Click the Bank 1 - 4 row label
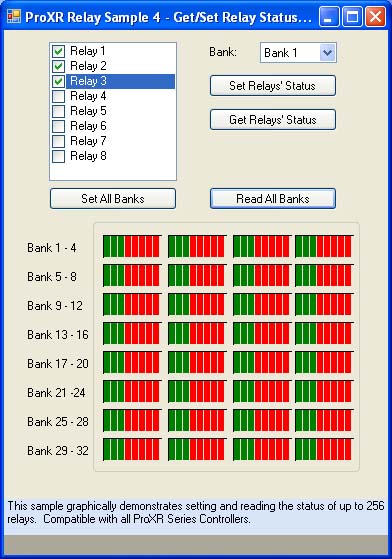The image size is (392, 559). pos(52,248)
